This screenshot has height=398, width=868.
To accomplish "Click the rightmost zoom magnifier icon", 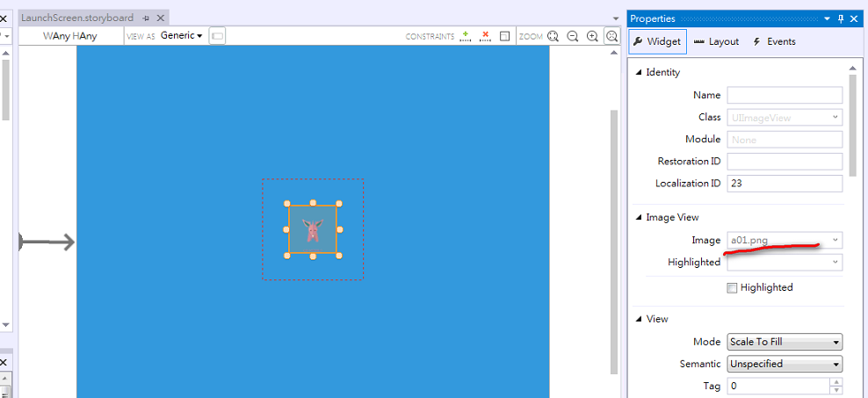I will [x=611, y=36].
